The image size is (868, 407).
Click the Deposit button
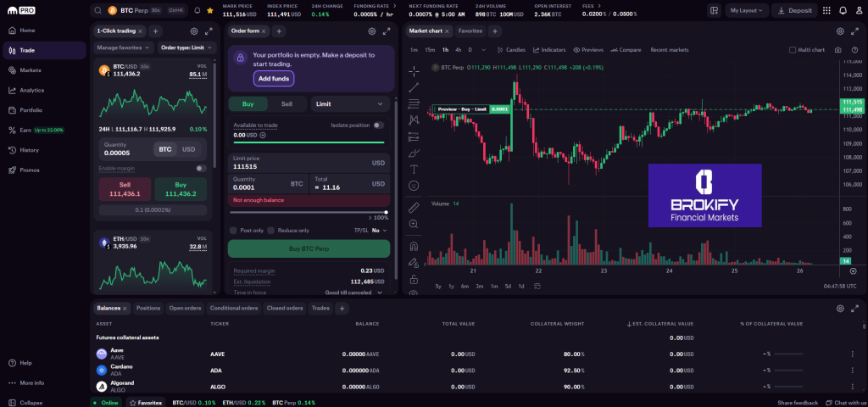793,10
